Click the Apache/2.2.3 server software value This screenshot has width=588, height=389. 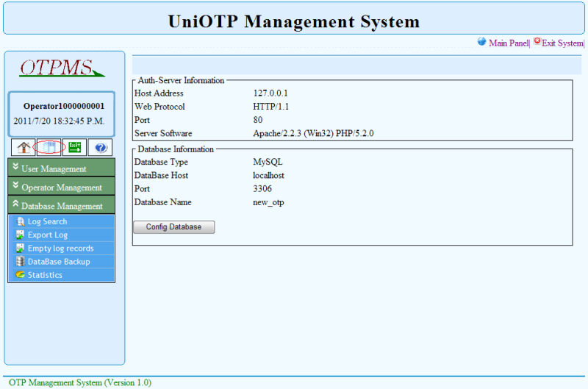tap(313, 133)
